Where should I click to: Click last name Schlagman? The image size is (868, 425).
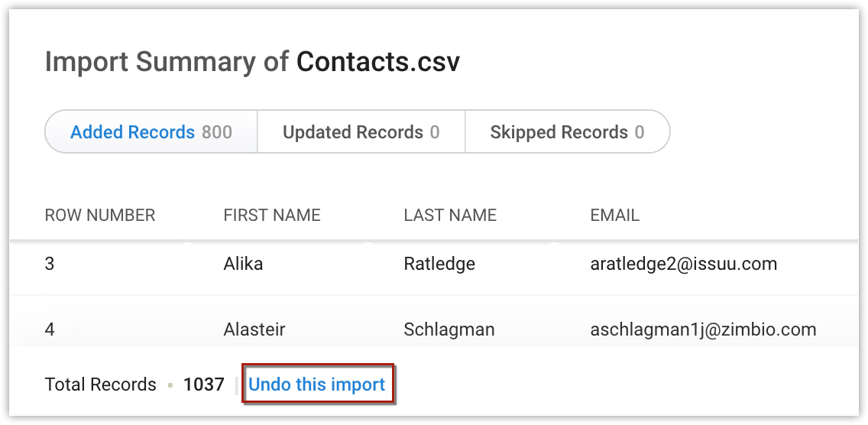click(449, 330)
